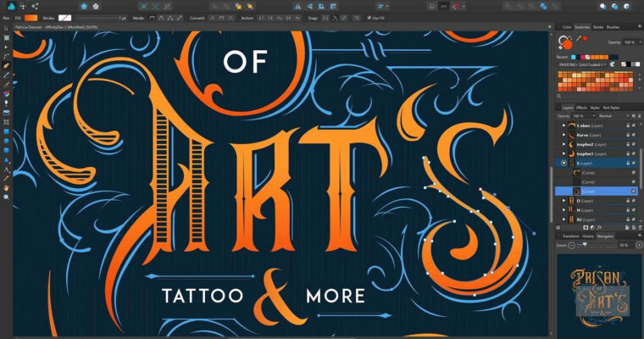Select the Rectangle tool
This screenshot has height=339, width=644.
(x=6, y=131)
